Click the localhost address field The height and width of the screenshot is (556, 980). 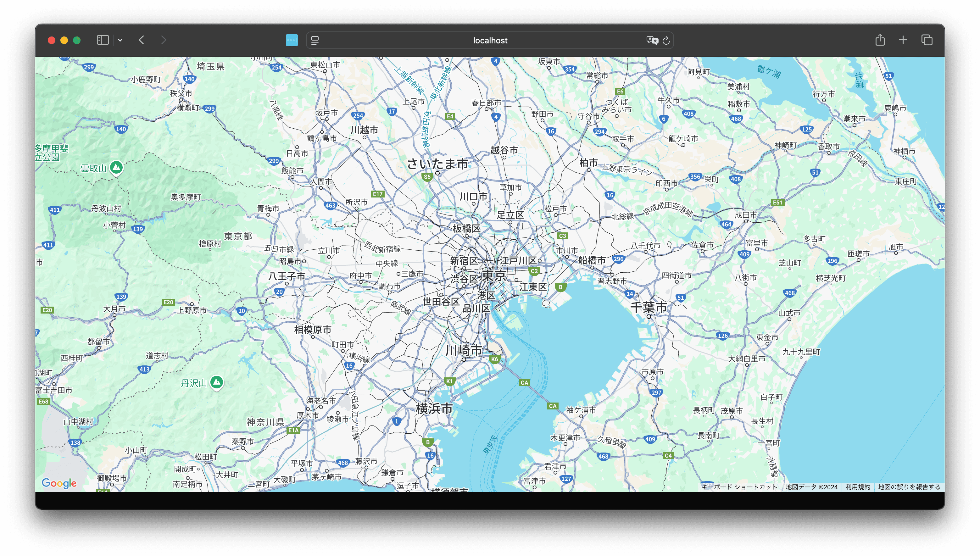click(490, 41)
